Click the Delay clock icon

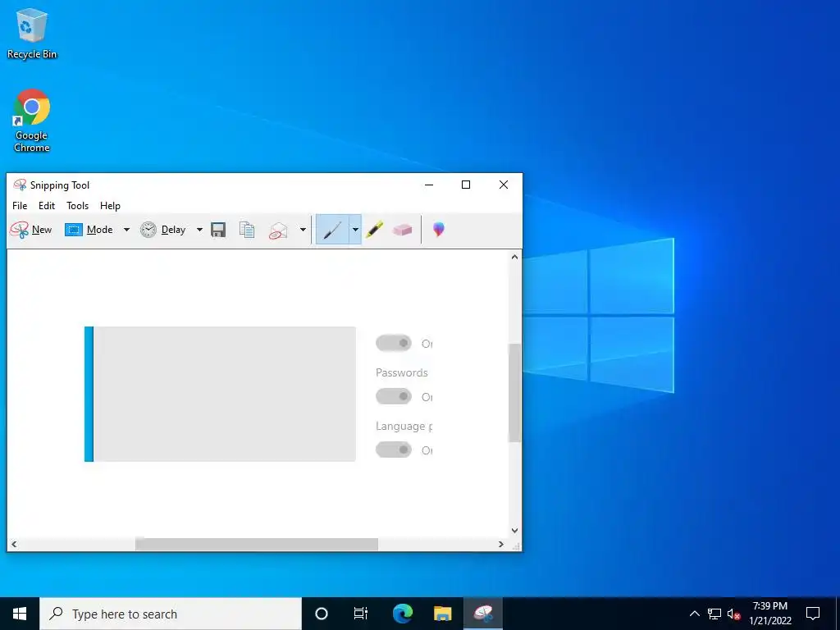[x=148, y=230]
